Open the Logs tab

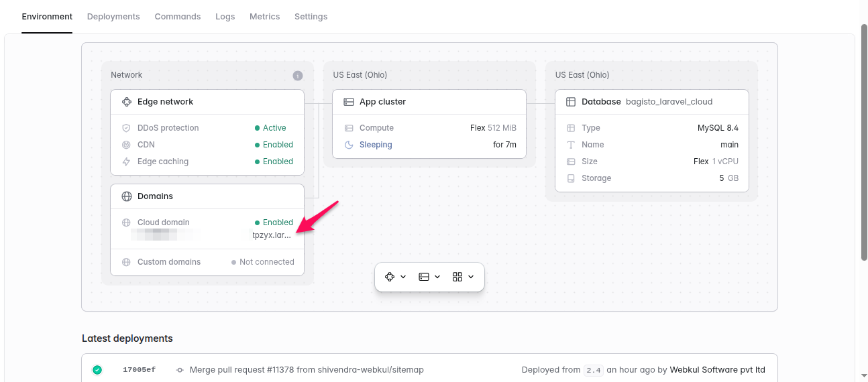click(x=225, y=17)
